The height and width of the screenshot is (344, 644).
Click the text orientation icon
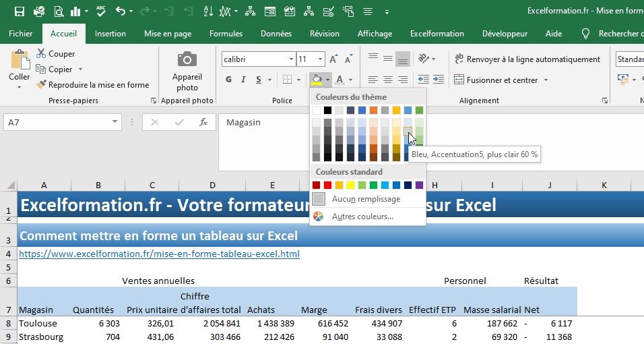pyautogui.click(x=424, y=59)
